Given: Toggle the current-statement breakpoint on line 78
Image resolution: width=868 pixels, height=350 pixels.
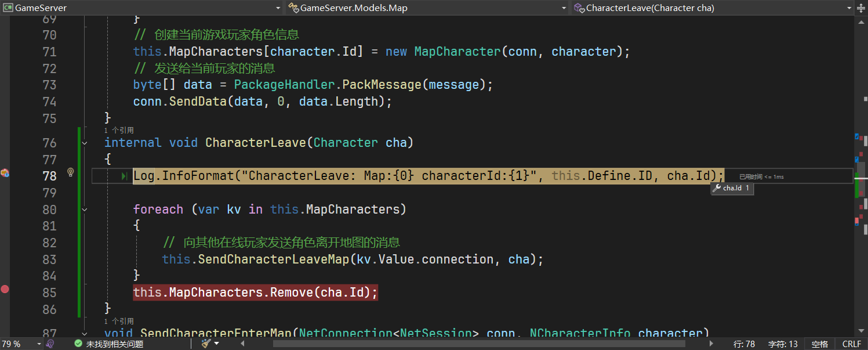Looking at the screenshot, I should tap(5, 173).
